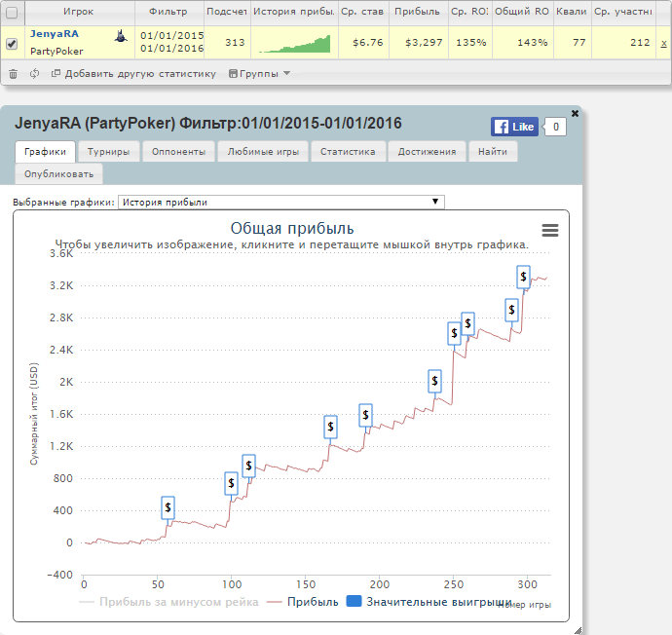This screenshot has height=635, width=672.
Task: Sort by the Общий RO column header
Action: [523, 13]
